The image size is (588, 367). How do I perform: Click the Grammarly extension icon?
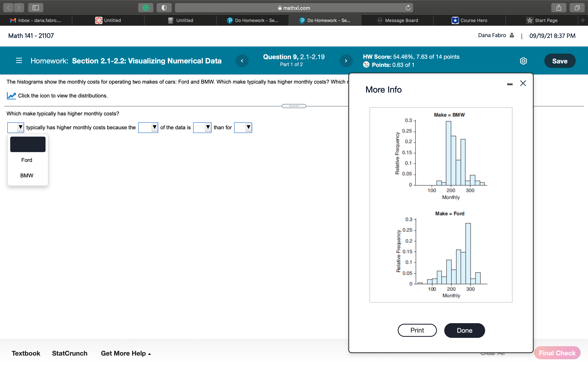146,8
